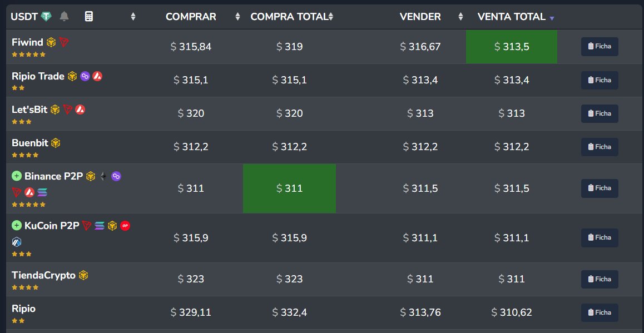The image size is (644, 333).
Task: Click the BNB chain icon beside Buenbit
Action: tap(56, 143)
